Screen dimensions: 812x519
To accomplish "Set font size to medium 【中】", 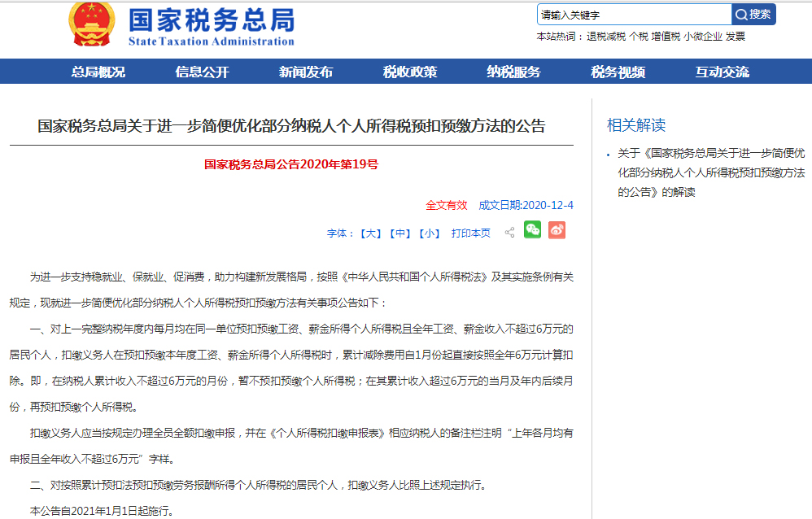I will [x=399, y=233].
